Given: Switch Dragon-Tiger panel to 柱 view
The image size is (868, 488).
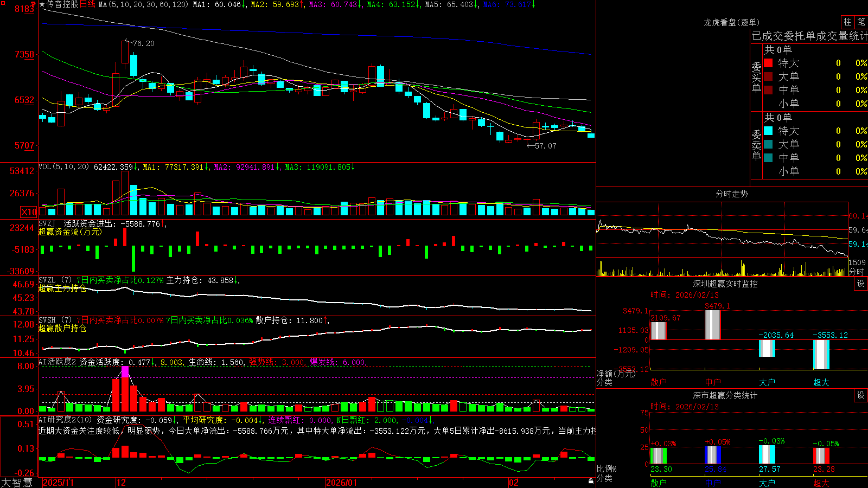Looking at the screenshot, I should 847,22.
